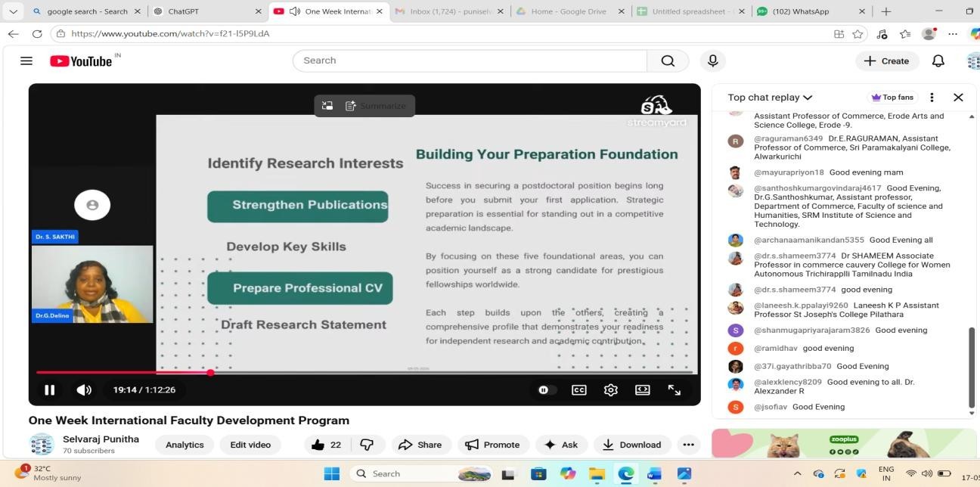Open the YouTube hamburger guide menu
Screen dimensions: 980x487
click(x=26, y=60)
